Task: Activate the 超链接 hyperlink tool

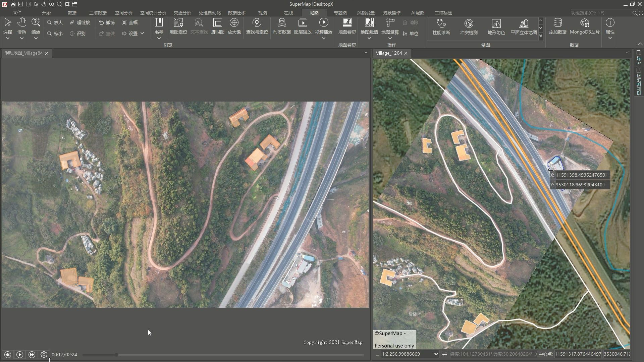Action: tap(80, 22)
